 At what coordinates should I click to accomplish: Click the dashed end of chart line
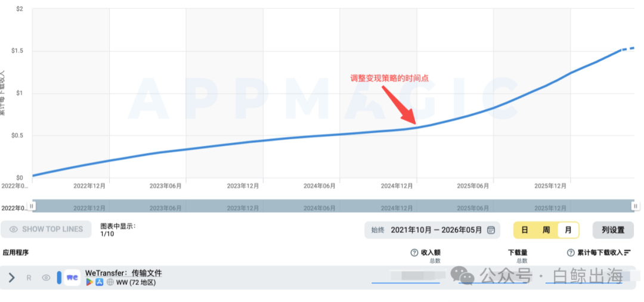point(628,49)
